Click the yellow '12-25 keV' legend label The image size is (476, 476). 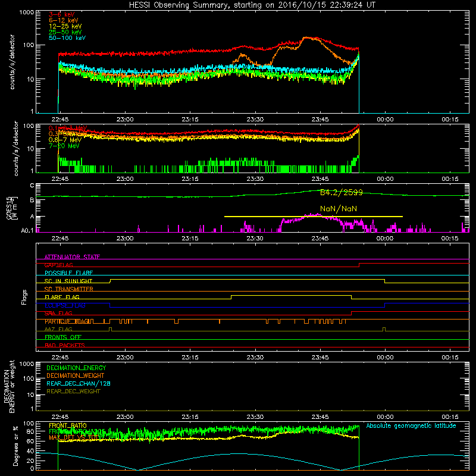(x=65, y=26)
